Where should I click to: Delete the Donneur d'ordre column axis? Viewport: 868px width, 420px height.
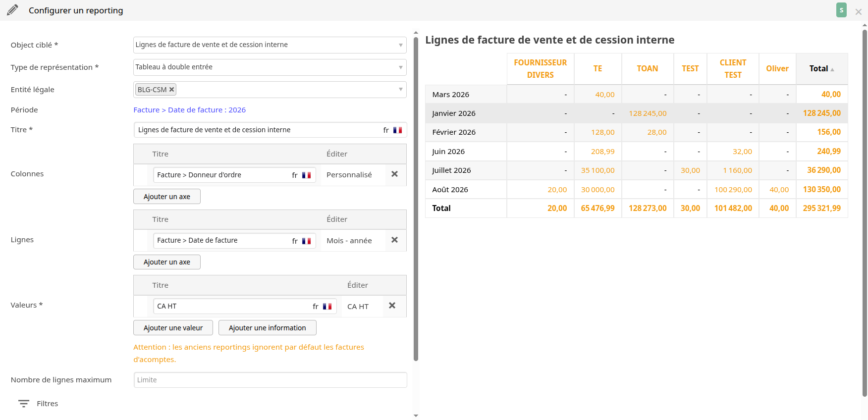[x=394, y=174]
